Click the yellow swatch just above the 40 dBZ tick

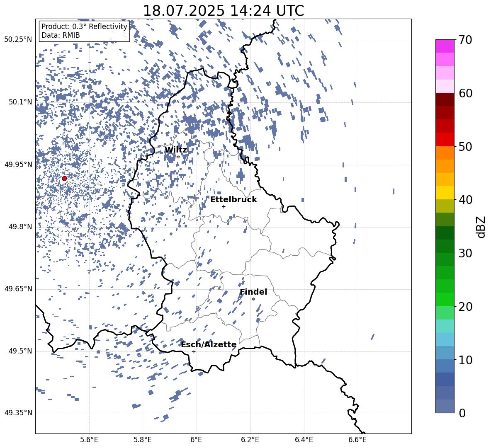tap(445, 193)
